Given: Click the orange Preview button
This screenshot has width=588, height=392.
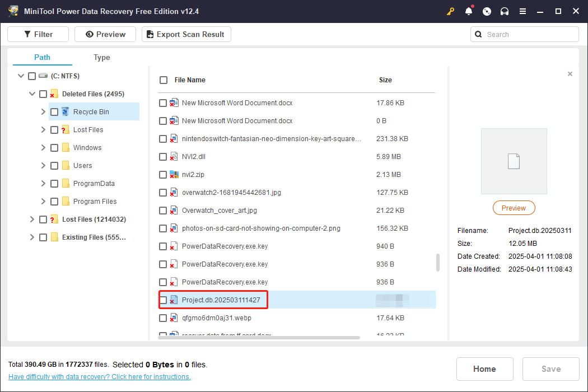Looking at the screenshot, I should tap(514, 208).
